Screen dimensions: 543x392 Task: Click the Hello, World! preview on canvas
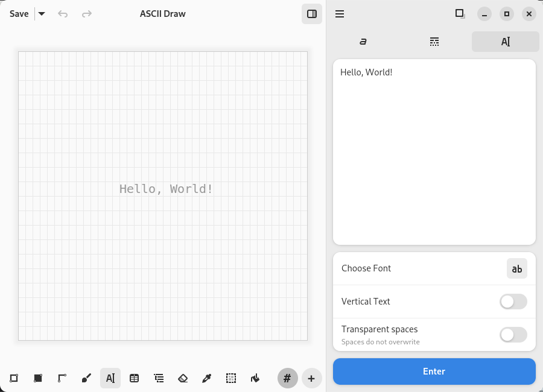tap(166, 189)
